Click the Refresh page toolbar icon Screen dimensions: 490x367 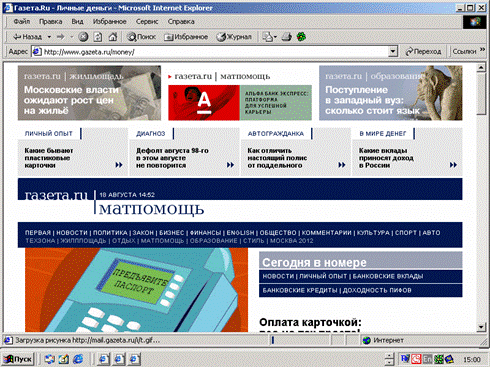pos(98,37)
